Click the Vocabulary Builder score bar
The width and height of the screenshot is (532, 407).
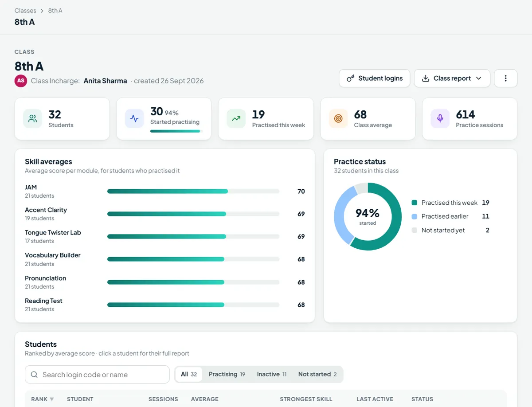[193, 259]
